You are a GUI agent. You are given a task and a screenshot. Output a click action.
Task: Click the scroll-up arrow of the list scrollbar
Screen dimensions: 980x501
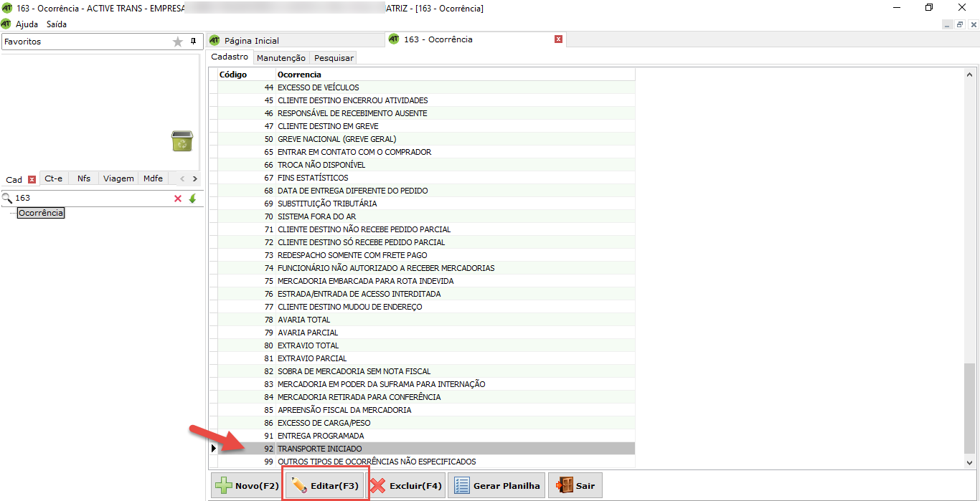coord(969,75)
